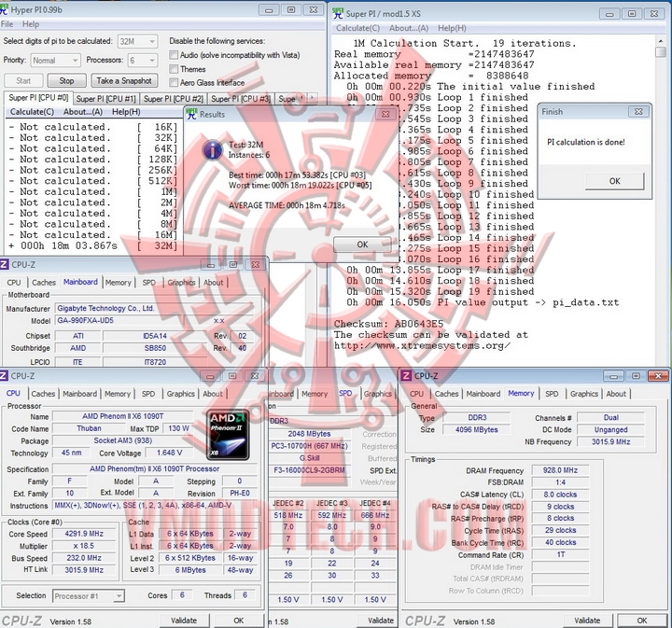
Task: Click the Results dialog title icon
Action: coord(191,114)
